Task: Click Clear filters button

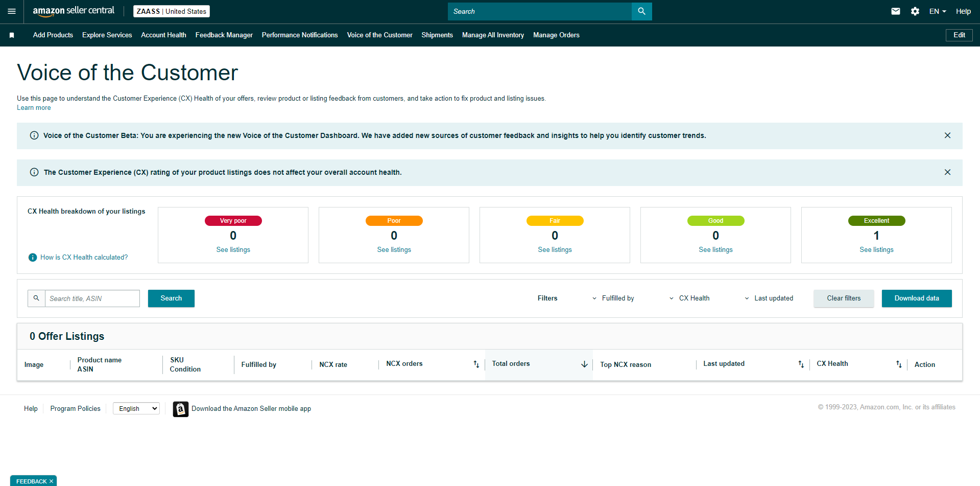Action: click(844, 298)
